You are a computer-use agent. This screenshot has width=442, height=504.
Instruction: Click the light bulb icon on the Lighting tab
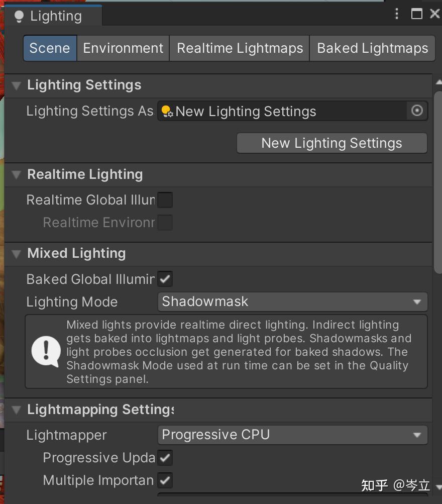tap(19, 16)
